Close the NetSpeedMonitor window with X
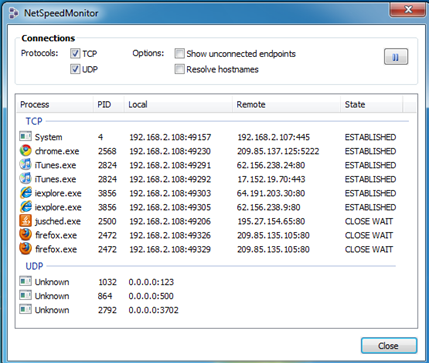429x363 pixels. tap(408, 10)
